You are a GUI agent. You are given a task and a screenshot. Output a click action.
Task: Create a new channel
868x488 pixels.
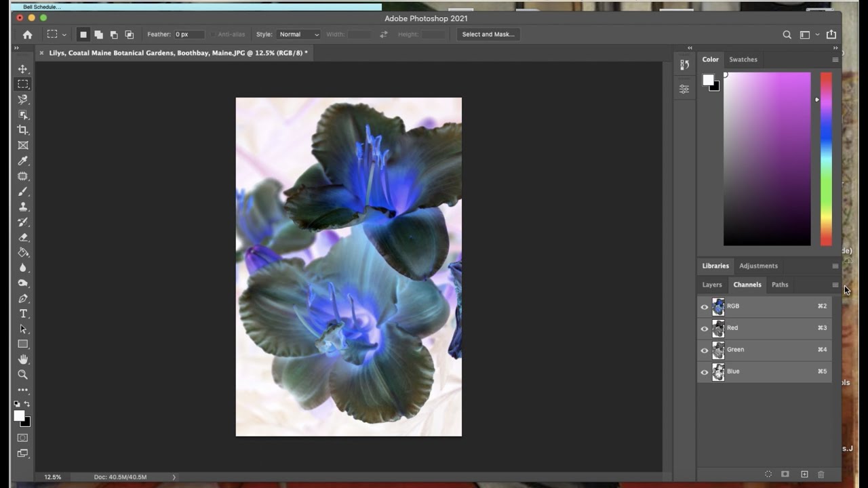804,474
